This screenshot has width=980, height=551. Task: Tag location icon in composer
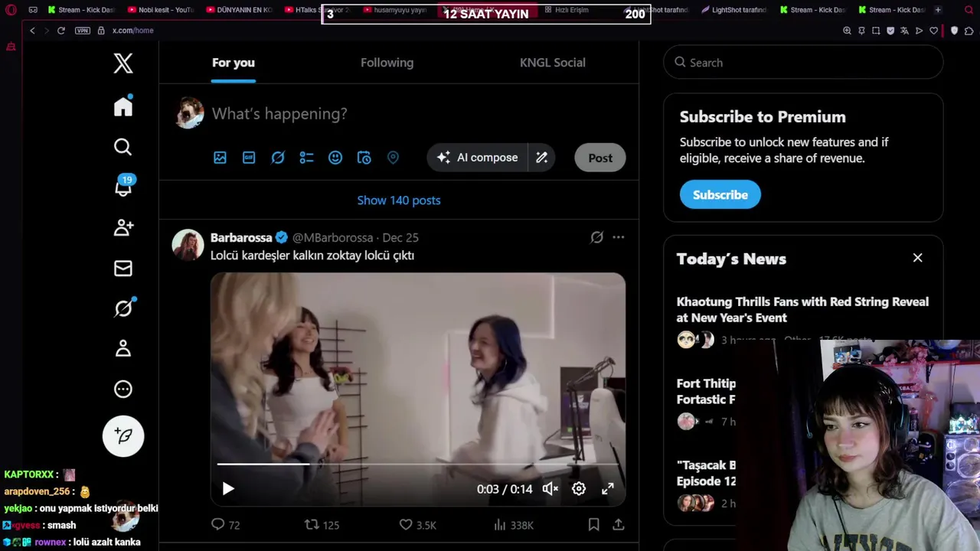[x=393, y=158]
